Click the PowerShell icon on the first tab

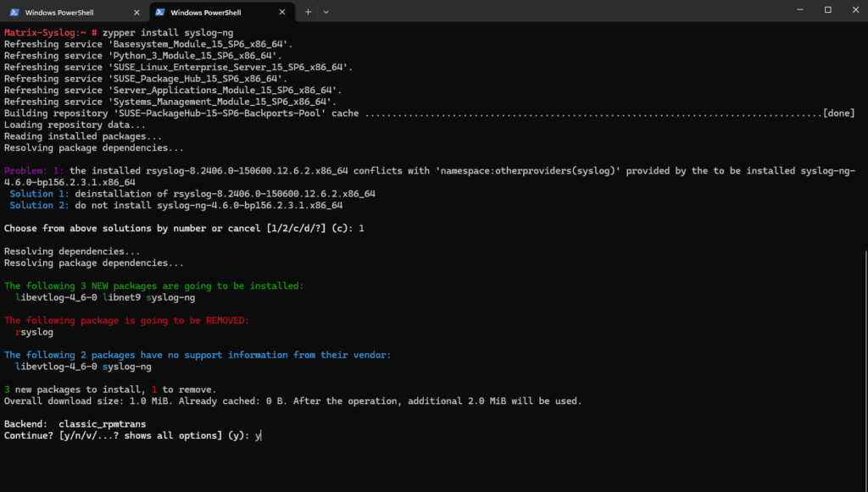(14, 12)
